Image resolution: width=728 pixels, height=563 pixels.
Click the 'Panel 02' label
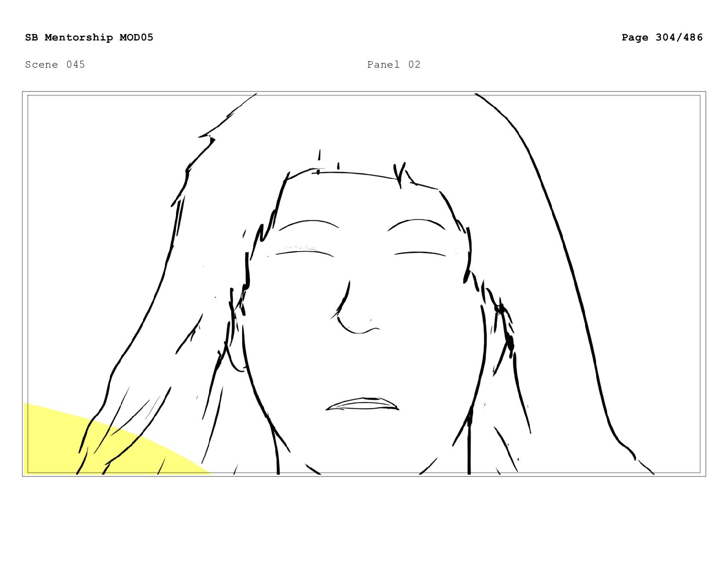tap(394, 64)
